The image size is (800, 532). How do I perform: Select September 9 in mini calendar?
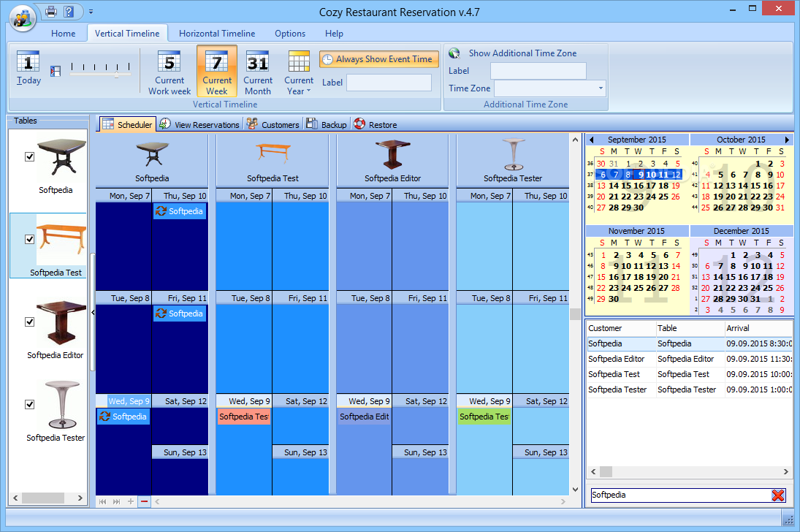(x=641, y=175)
